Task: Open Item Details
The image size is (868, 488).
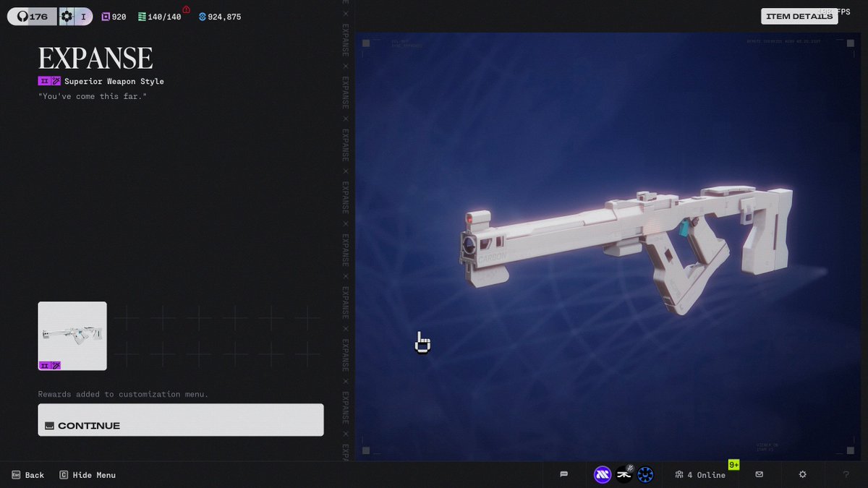Action: click(x=799, y=16)
